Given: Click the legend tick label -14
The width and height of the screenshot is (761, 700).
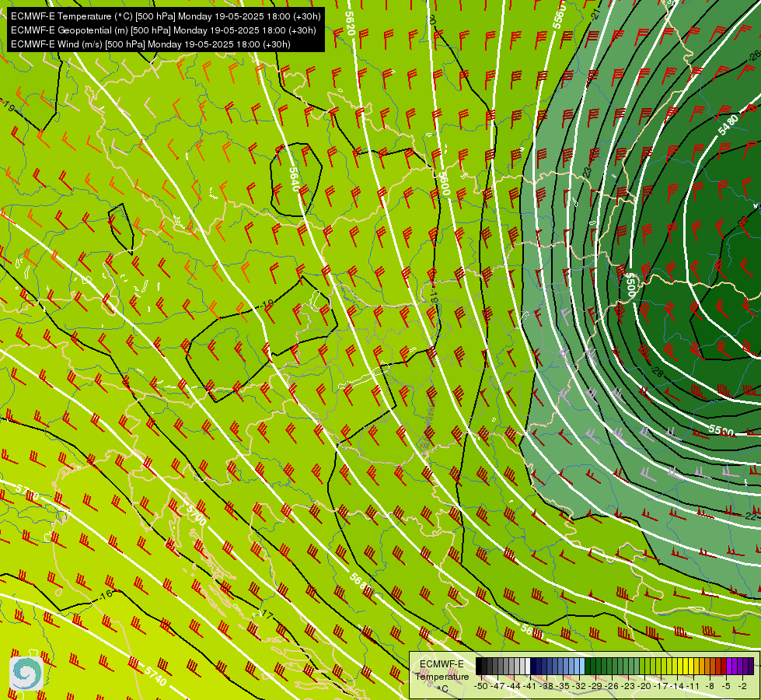Looking at the screenshot, I should [x=676, y=686].
